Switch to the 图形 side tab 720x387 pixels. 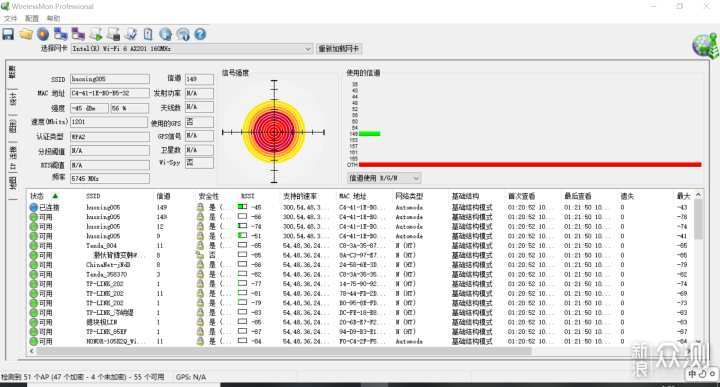(x=12, y=126)
